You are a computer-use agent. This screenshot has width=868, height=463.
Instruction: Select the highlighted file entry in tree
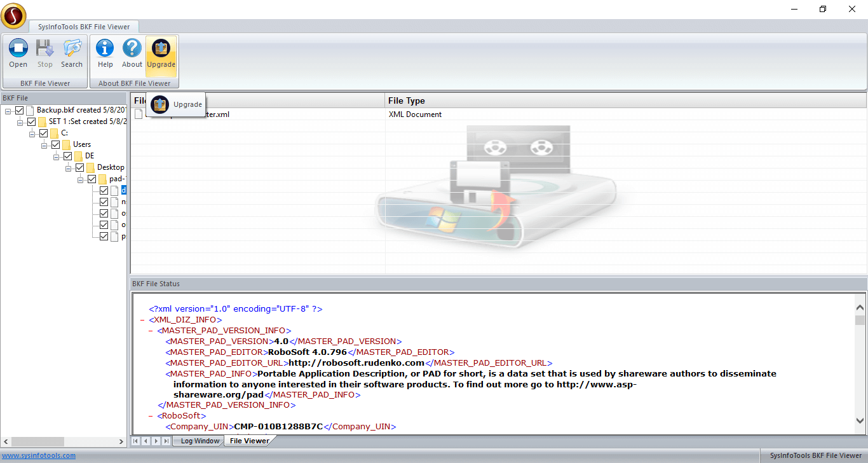[124, 191]
